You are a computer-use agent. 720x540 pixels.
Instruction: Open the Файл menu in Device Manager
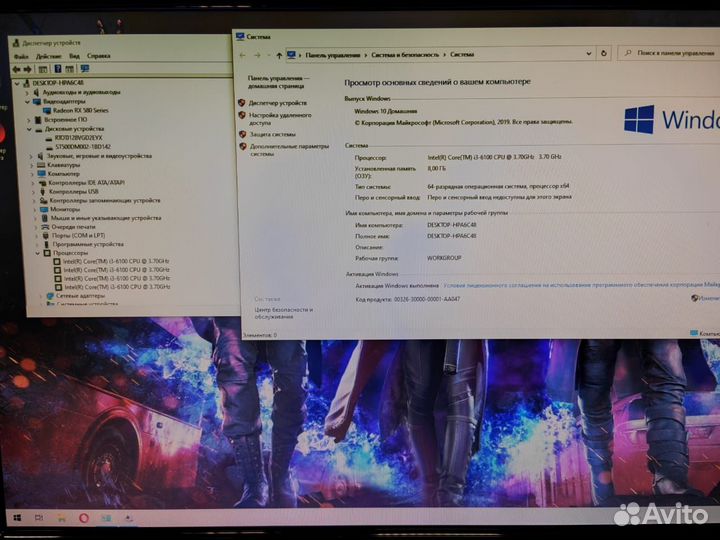[21, 56]
